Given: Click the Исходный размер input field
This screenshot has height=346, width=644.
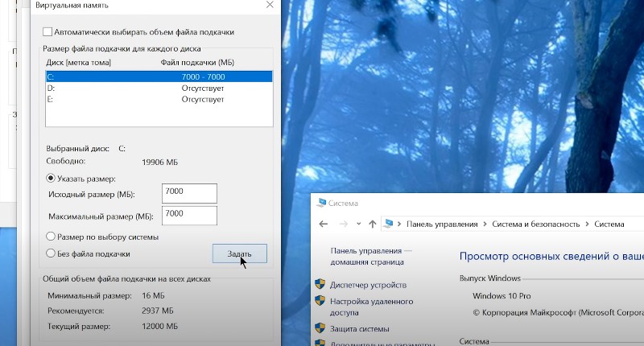Looking at the screenshot, I should pyautogui.click(x=189, y=193).
